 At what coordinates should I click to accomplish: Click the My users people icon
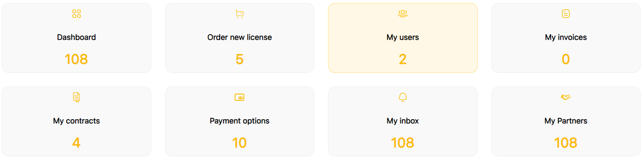[403, 14]
